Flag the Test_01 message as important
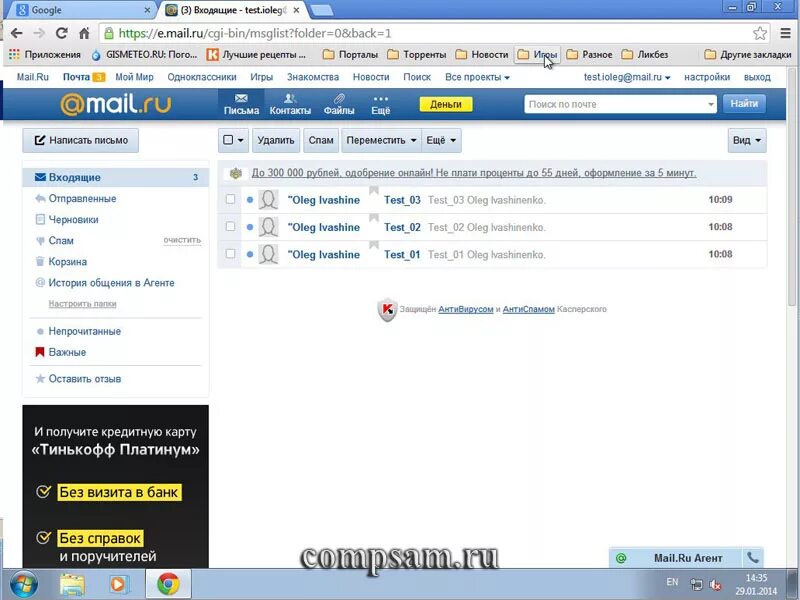This screenshot has height=600, width=800. click(374, 245)
